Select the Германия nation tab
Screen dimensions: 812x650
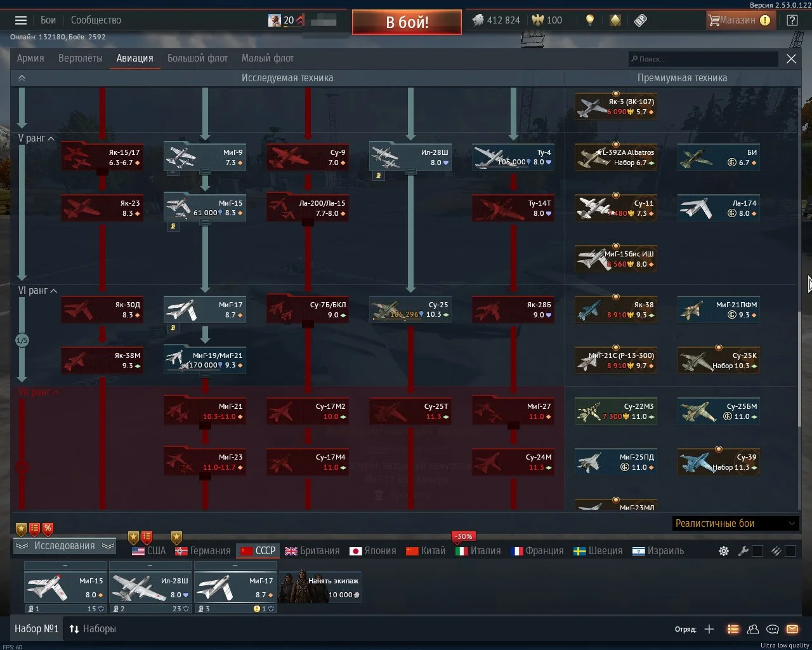(x=203, y=551)
